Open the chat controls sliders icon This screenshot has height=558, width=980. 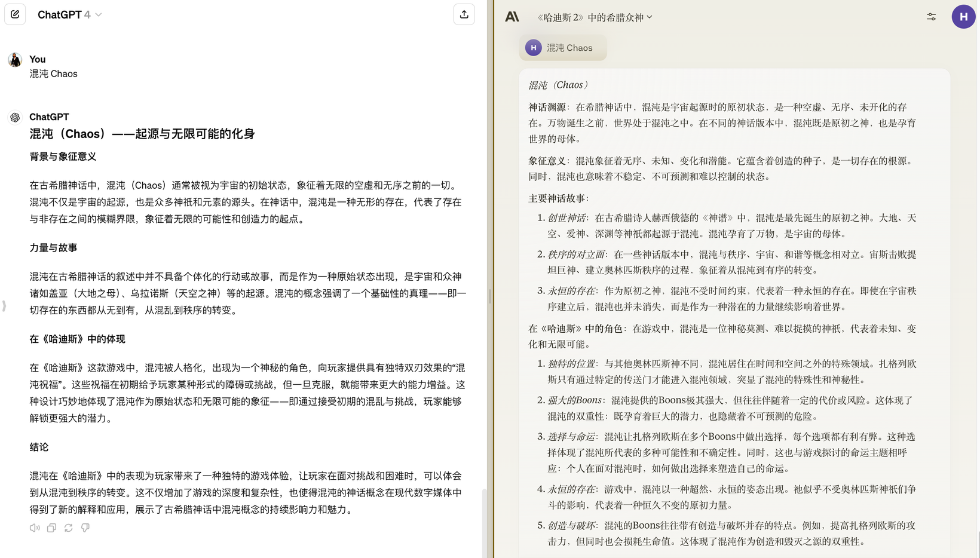coord(931,17)
